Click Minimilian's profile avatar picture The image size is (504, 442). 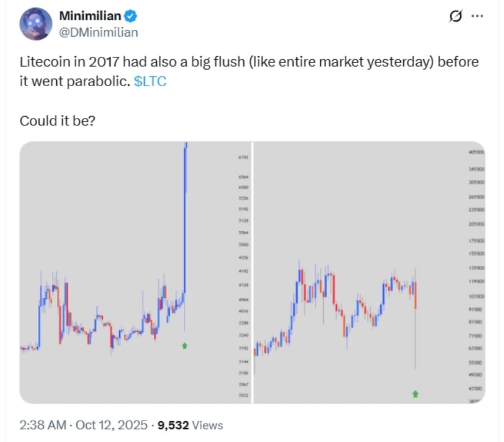click(35, 24)
